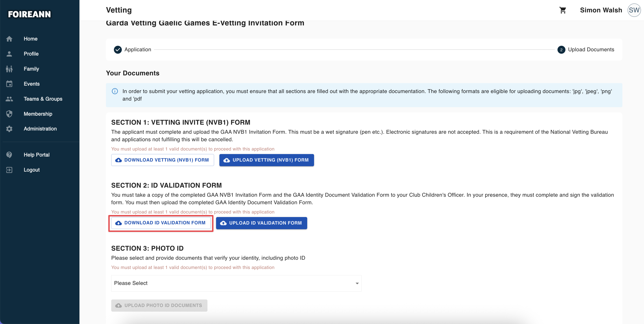The width and height of the screenshot is (644, 324).
Task: Click the Logout exit icon
Action: 9,170
